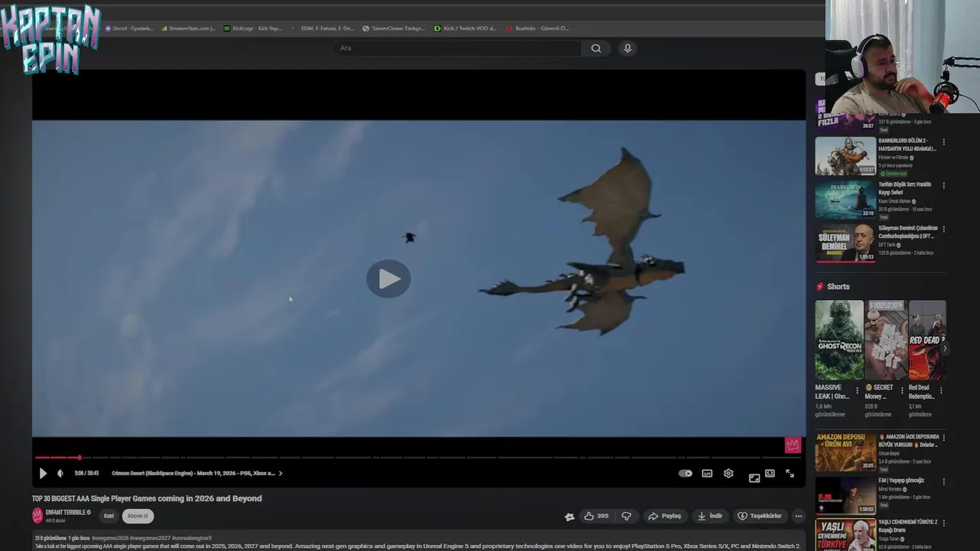Viewport: 980px width, 551px height.
Task: Open the Bushido bookmark
Action: coord(537,28)
